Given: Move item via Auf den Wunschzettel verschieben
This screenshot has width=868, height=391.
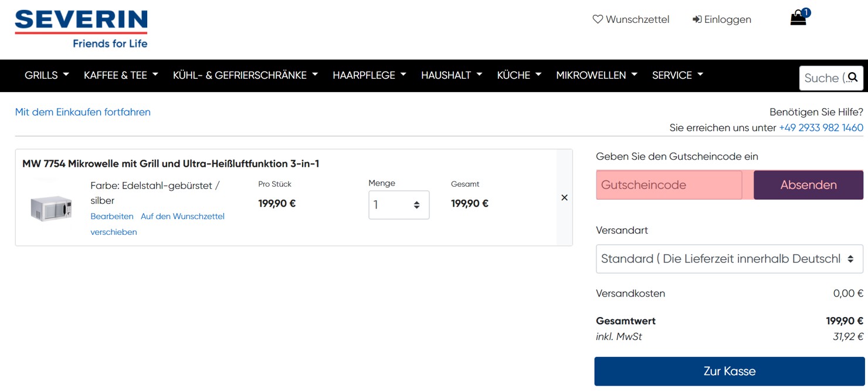Looking at the screenshot, I should (x=157, y=224).
